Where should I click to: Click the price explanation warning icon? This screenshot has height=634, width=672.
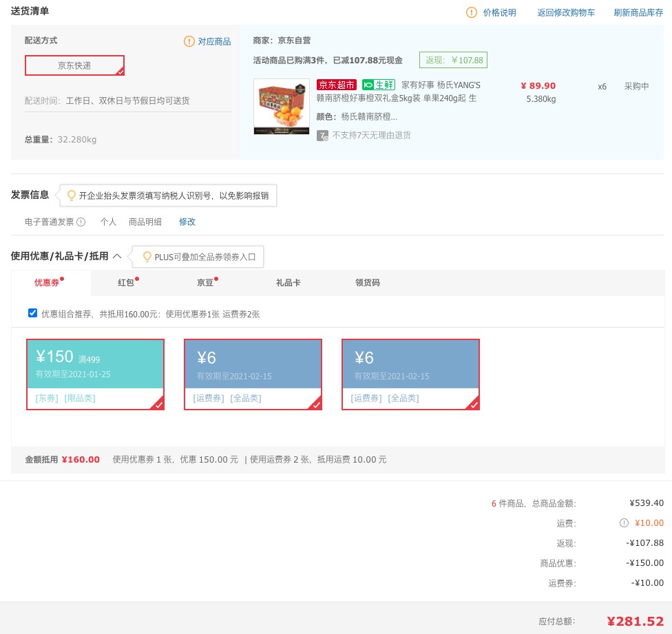471,12
